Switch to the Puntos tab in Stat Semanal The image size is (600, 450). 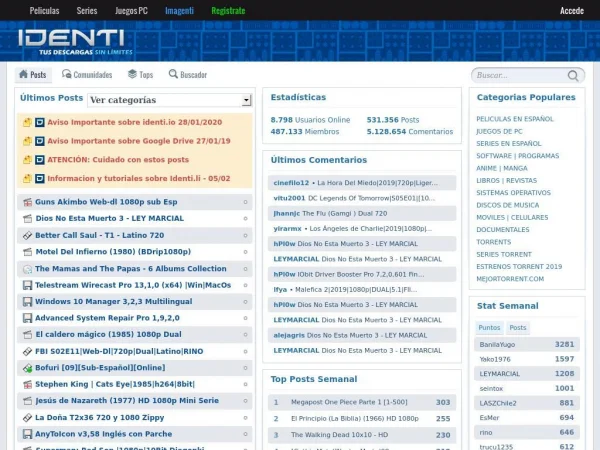click(x=489, y=327)
